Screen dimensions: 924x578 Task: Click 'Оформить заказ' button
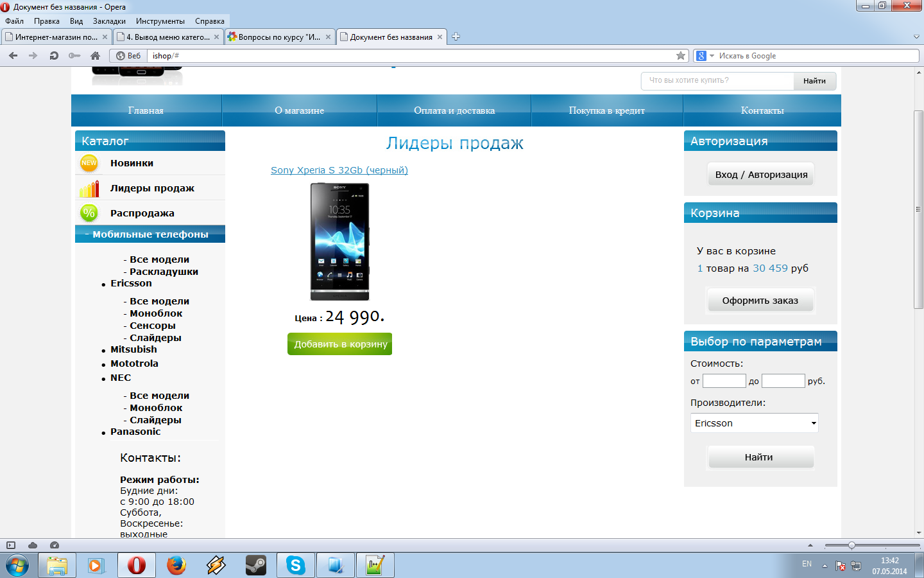tap(760, 301)
